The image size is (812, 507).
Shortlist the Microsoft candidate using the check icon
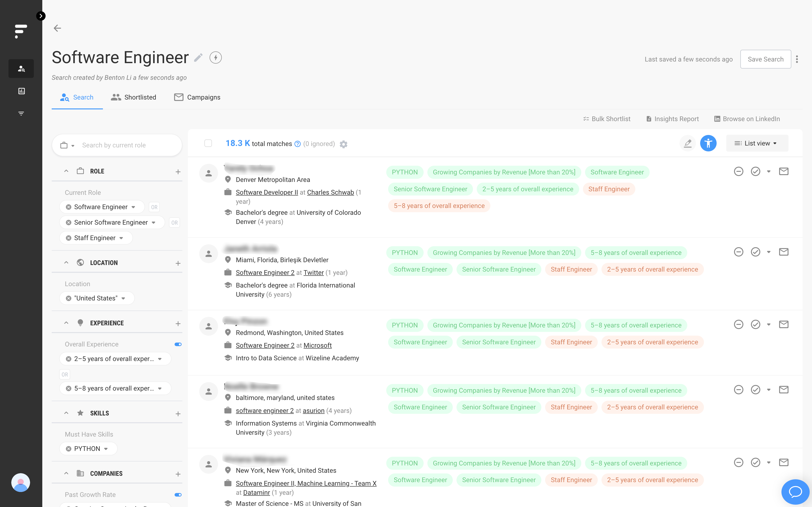756,324
